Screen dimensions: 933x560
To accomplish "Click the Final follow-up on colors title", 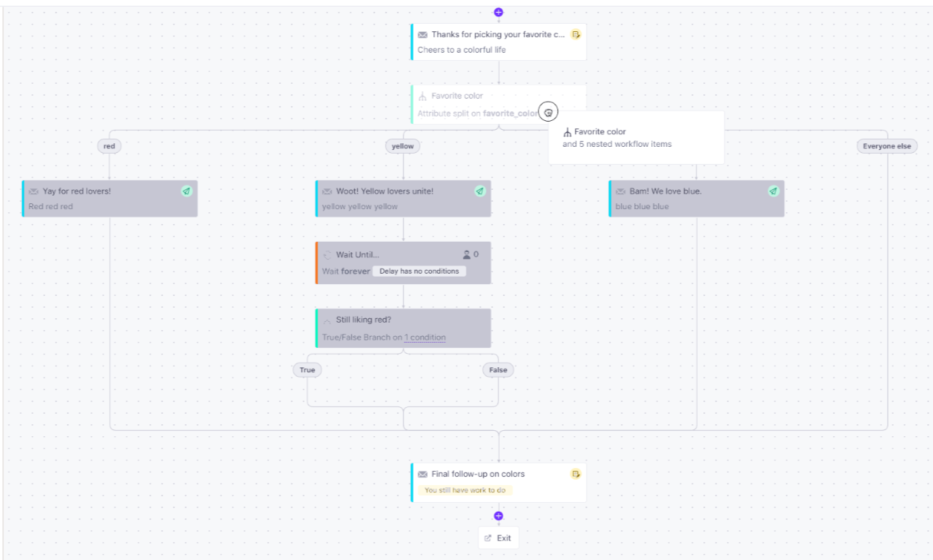I will click(x=478, y=474).
